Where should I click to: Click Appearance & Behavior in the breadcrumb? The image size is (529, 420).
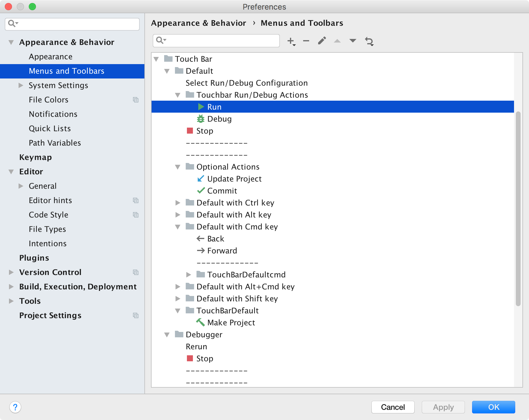pyautogui.click(x=198, y=23)
